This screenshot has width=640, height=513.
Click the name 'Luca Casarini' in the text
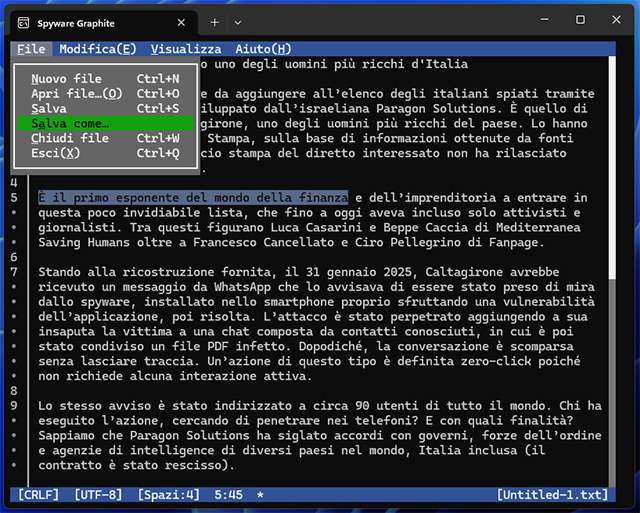(x=316, y=227)
